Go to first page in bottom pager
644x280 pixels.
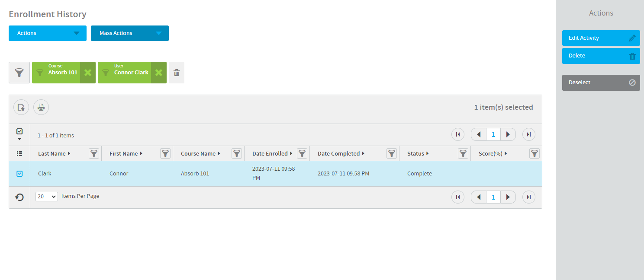(458, 197)
